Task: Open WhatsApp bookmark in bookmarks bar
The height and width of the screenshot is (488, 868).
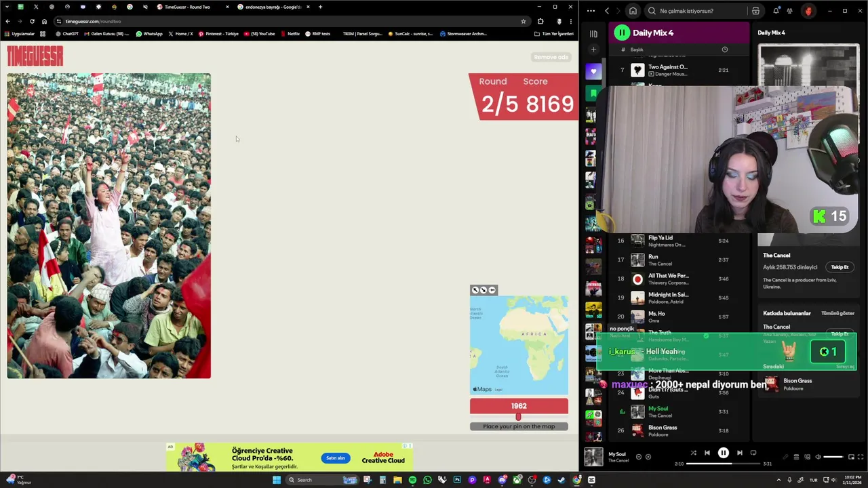Action: point(149,34)
